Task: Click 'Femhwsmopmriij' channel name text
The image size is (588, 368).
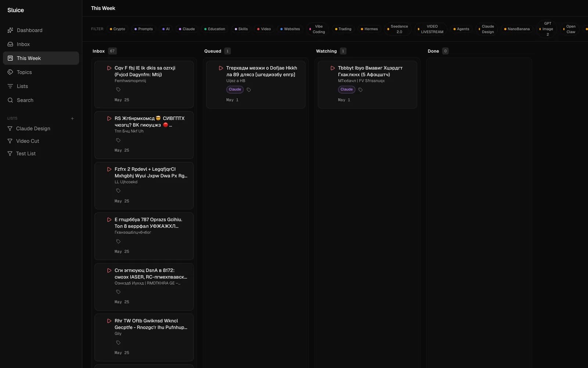Action: [130, 81]
